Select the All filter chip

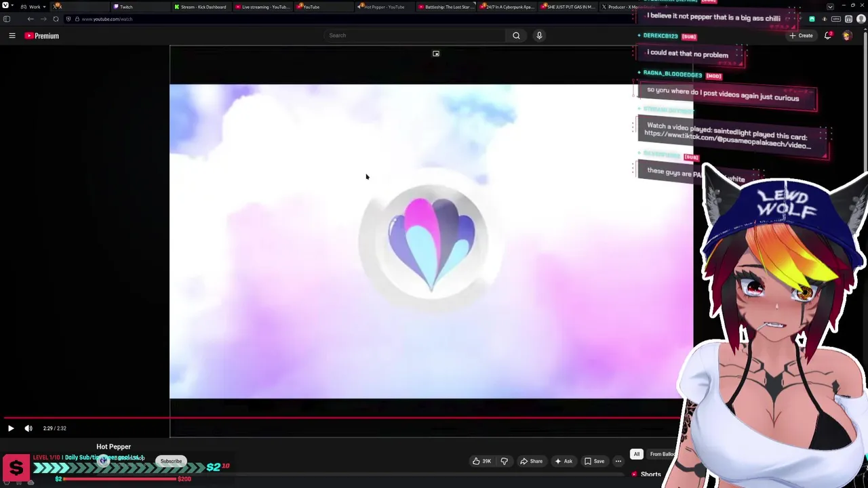[x=637, y=454]
